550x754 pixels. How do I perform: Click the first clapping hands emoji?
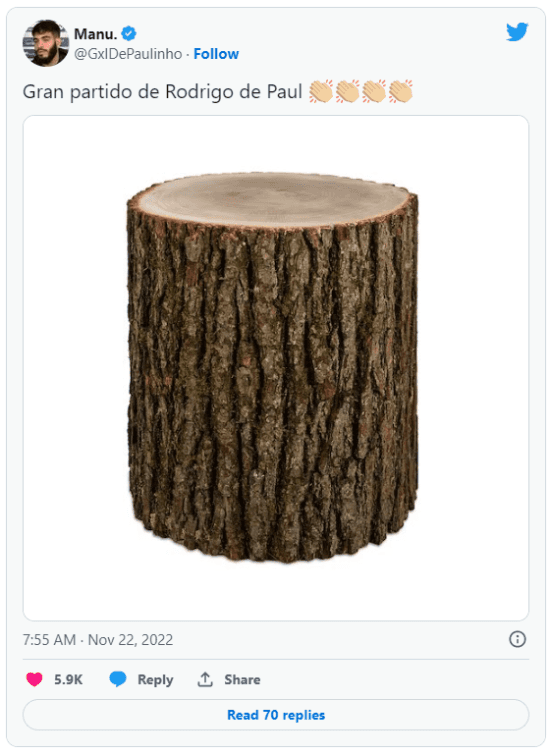[x=321, y=91]
